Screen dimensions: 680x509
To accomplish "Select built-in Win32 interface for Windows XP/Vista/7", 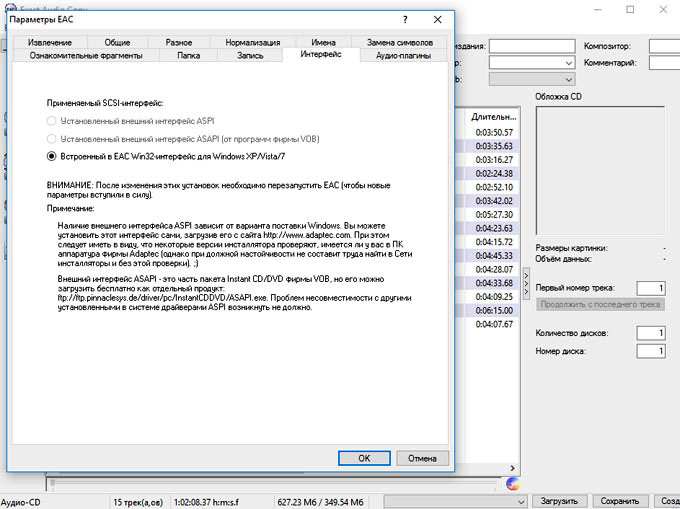I will 52,157.
